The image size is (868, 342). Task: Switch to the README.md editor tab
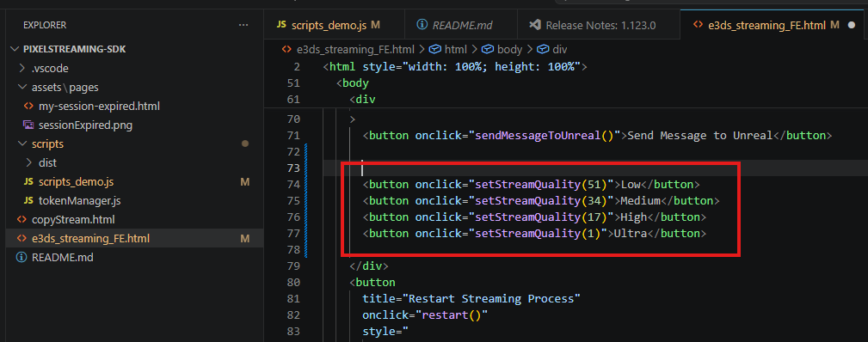(x=462, y=25)
